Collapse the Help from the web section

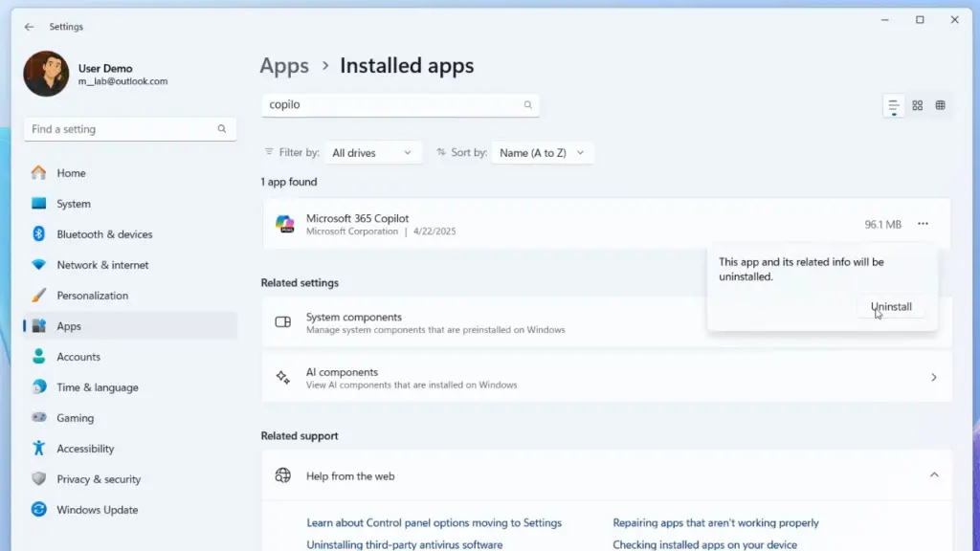(934, 475)
